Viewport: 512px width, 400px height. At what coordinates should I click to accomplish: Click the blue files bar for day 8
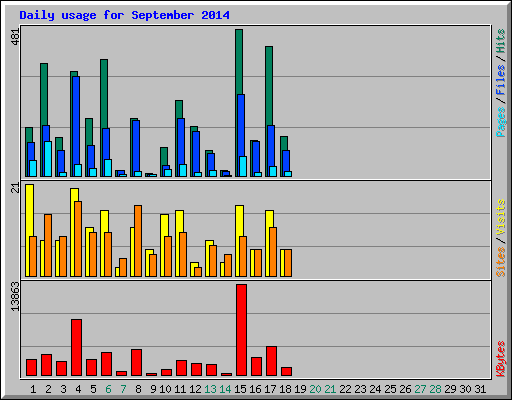click(x=136, y=146)
